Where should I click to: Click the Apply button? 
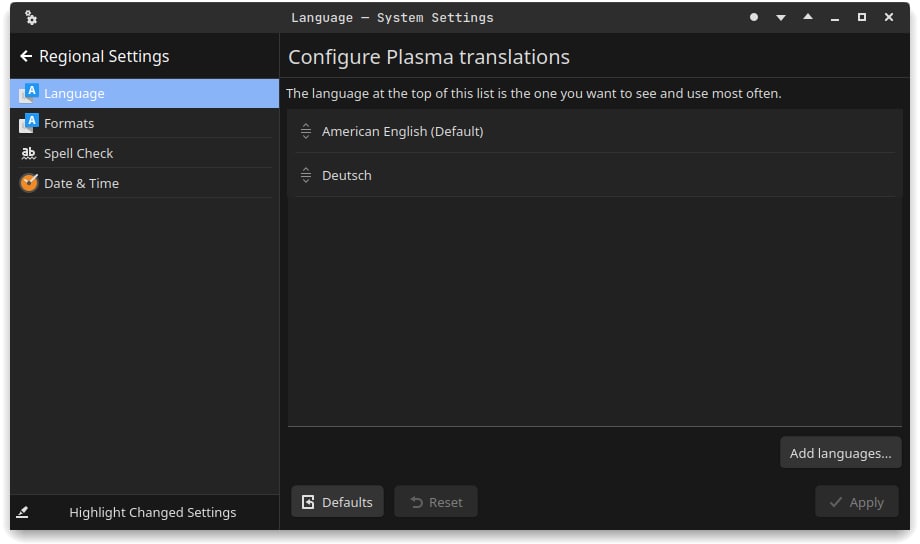tap(857, 502)
